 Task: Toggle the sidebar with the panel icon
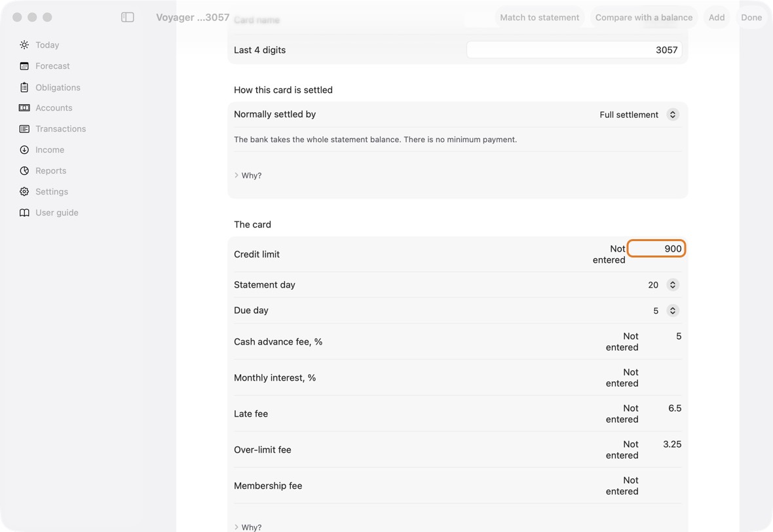(x=128, y=17)
